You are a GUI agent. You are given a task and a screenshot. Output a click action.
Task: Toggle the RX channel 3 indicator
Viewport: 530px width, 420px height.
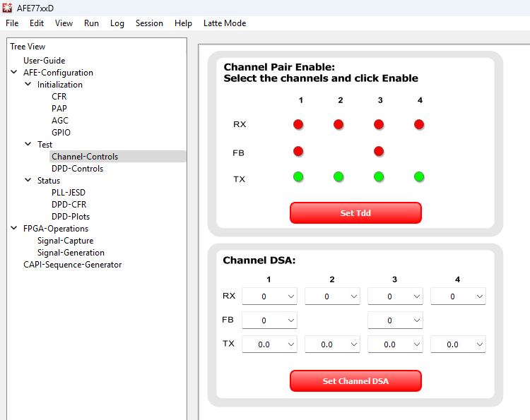379,124
